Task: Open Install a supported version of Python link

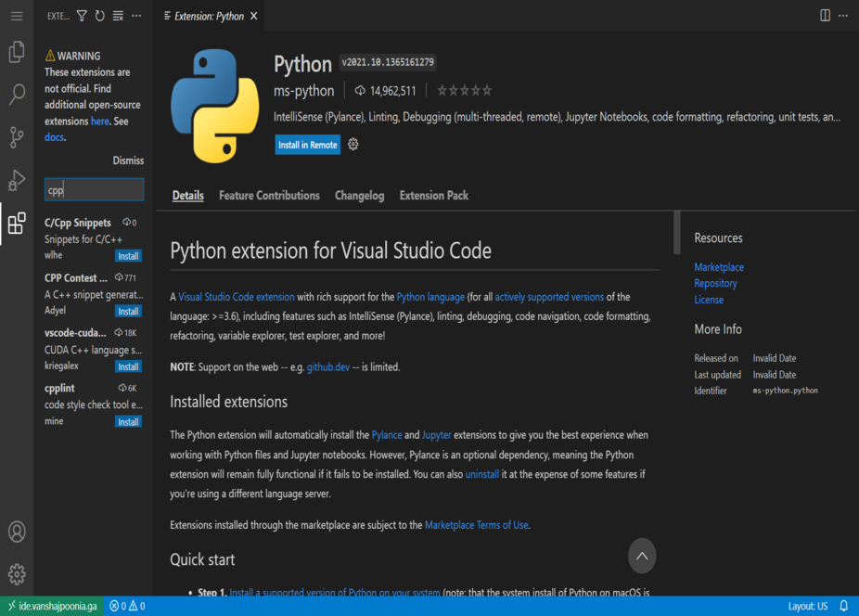Action: coord(334,593)
